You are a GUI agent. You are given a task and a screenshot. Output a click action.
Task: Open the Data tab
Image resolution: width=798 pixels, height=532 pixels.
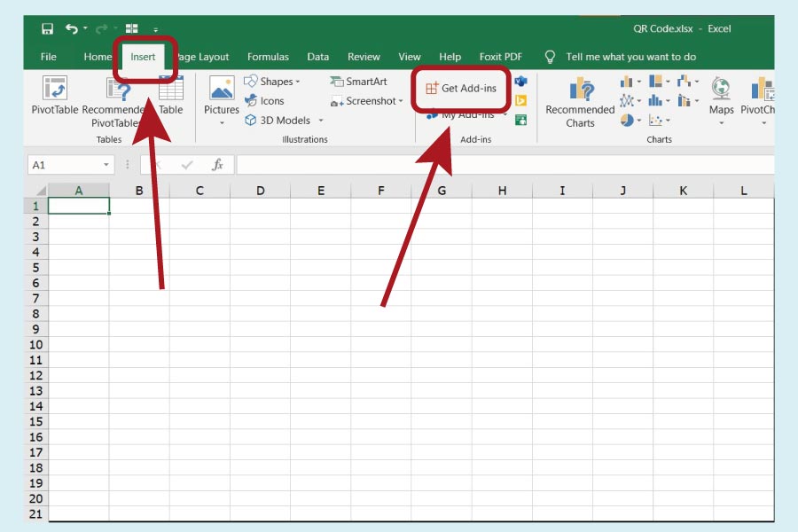pos(317,57)
